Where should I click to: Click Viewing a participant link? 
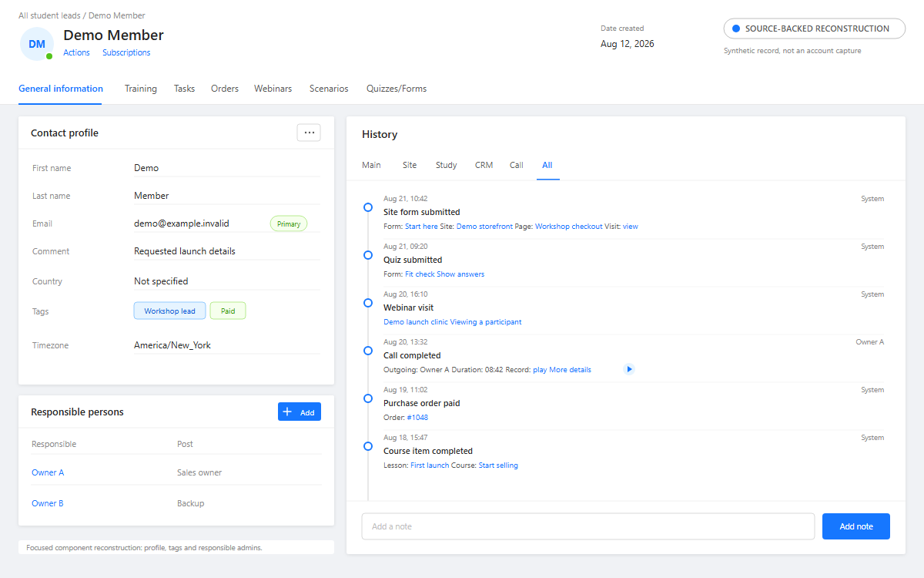486,322
